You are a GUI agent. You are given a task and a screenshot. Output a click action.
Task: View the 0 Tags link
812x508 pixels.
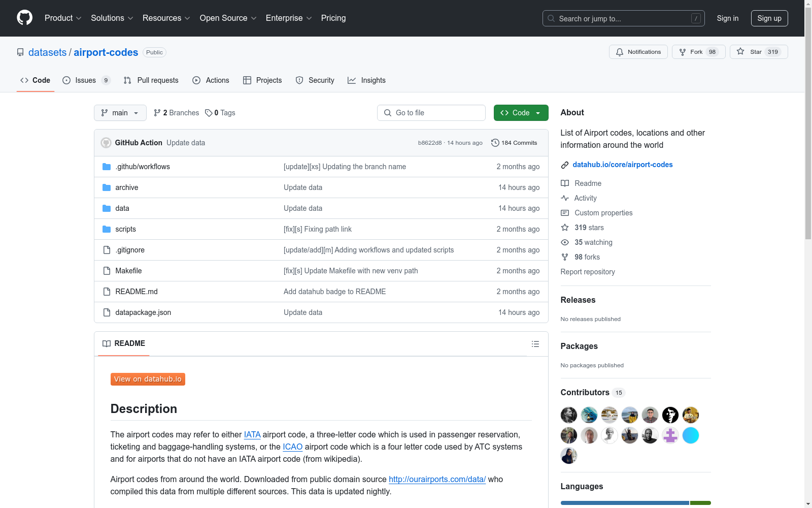[x=220, y=113]
